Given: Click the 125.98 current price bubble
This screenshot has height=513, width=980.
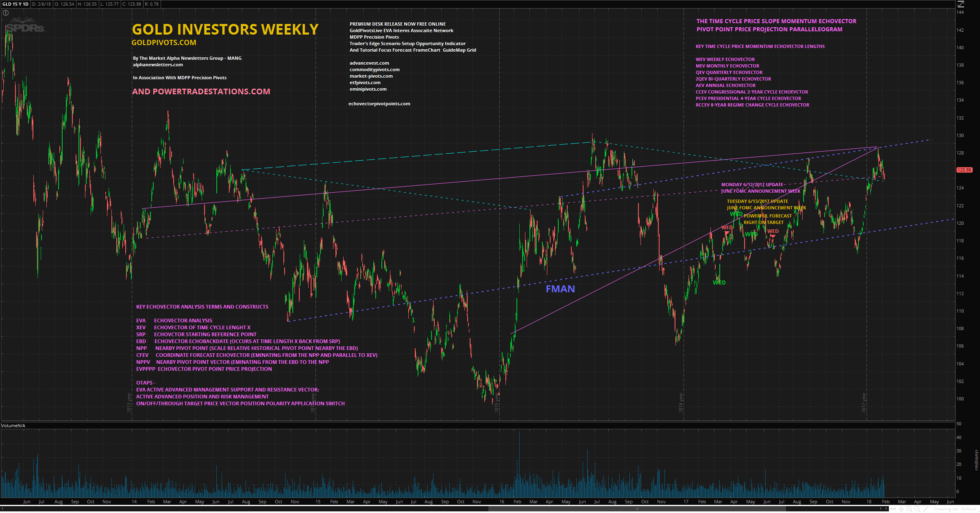Looking at the screenshot, I should [x=964, y=170].
